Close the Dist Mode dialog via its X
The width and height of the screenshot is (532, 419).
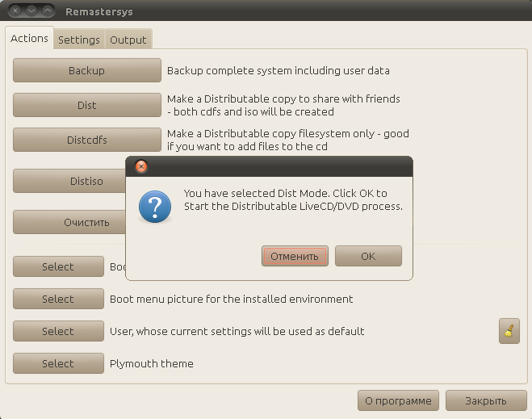pyautogui.click(x=141, y=167)
